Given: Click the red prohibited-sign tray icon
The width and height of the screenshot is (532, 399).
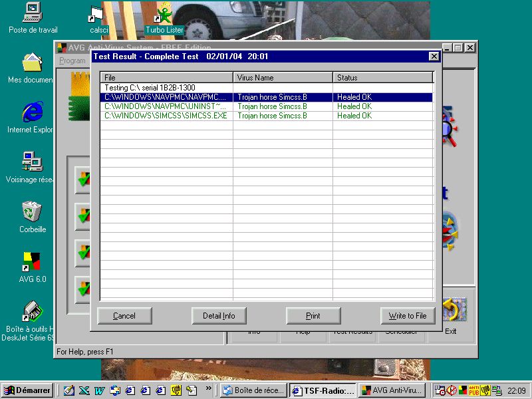Looking at the screenshot, I should [x=452, y=390].
